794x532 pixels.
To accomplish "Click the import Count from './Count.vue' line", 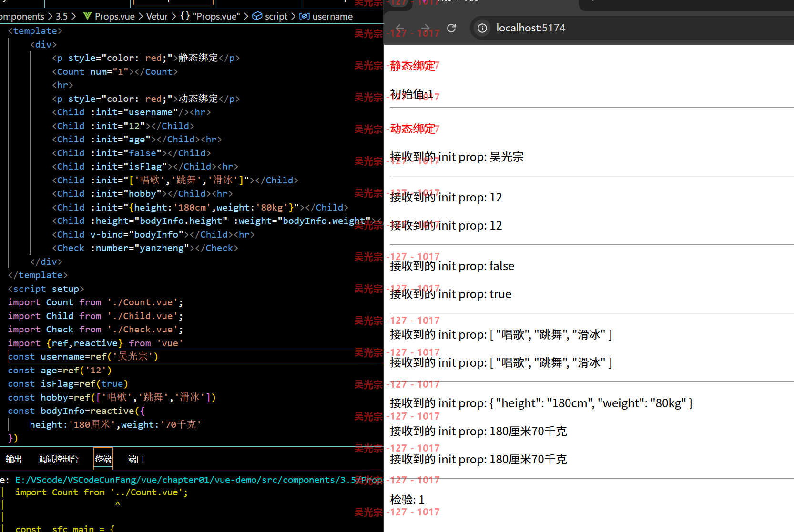I will click(95, 302).
